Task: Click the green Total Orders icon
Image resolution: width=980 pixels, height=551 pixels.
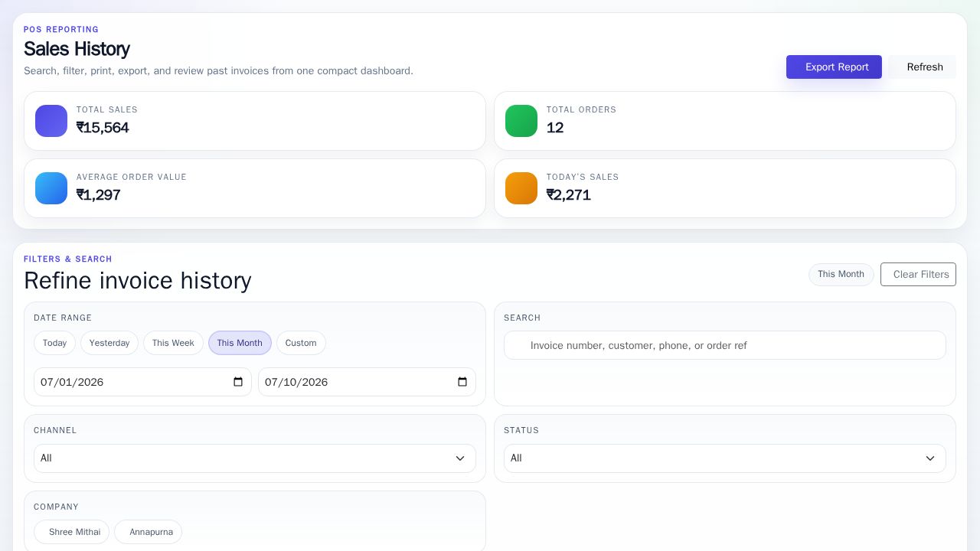Action: point(521,121)
